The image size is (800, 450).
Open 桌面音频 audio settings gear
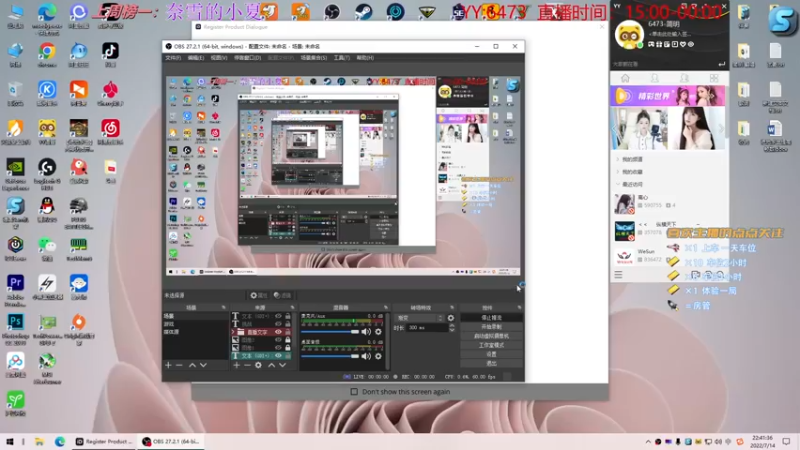378,356
